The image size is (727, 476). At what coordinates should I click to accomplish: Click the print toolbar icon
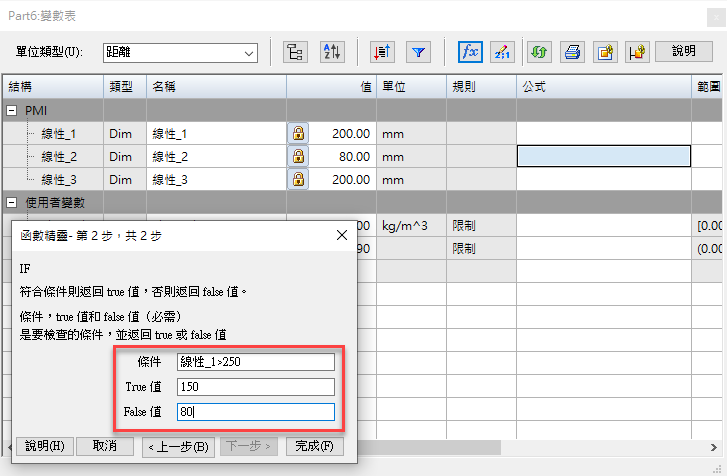(572, 52)
